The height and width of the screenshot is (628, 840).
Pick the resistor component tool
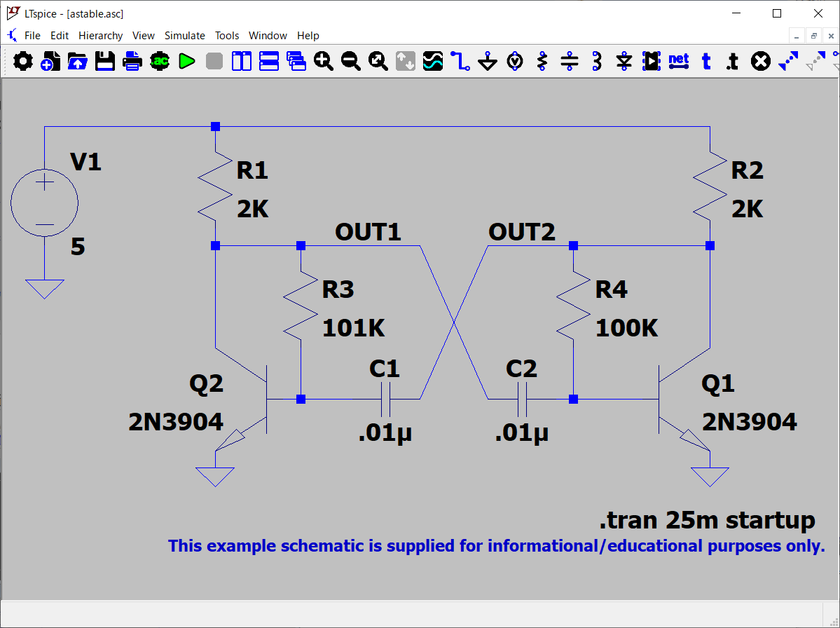(x=542, y=62)
